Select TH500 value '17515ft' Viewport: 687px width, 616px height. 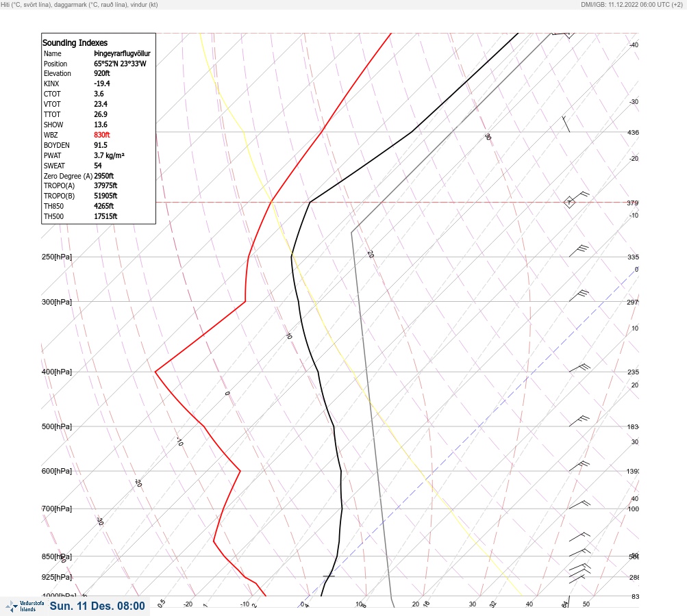pos(105,216)
